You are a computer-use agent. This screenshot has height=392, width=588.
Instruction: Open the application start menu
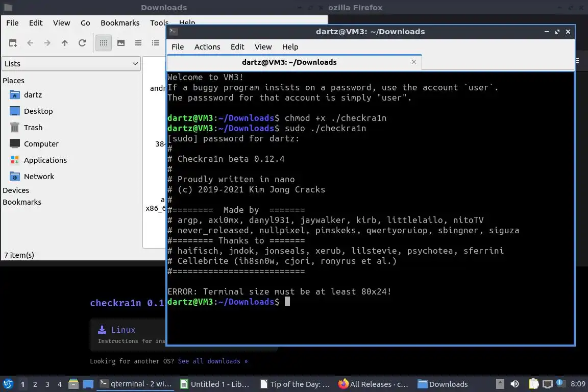pyautogui.click(x=8, y=384)
